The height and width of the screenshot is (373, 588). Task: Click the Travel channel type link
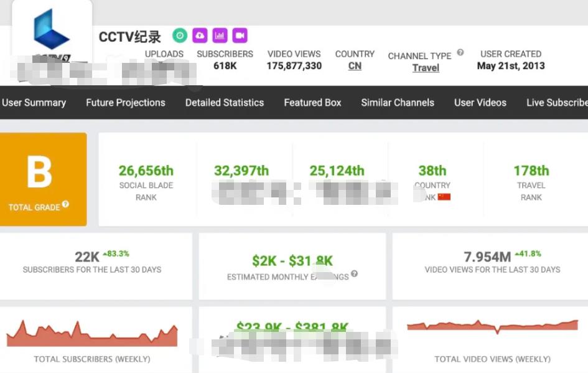coord(426,68)
